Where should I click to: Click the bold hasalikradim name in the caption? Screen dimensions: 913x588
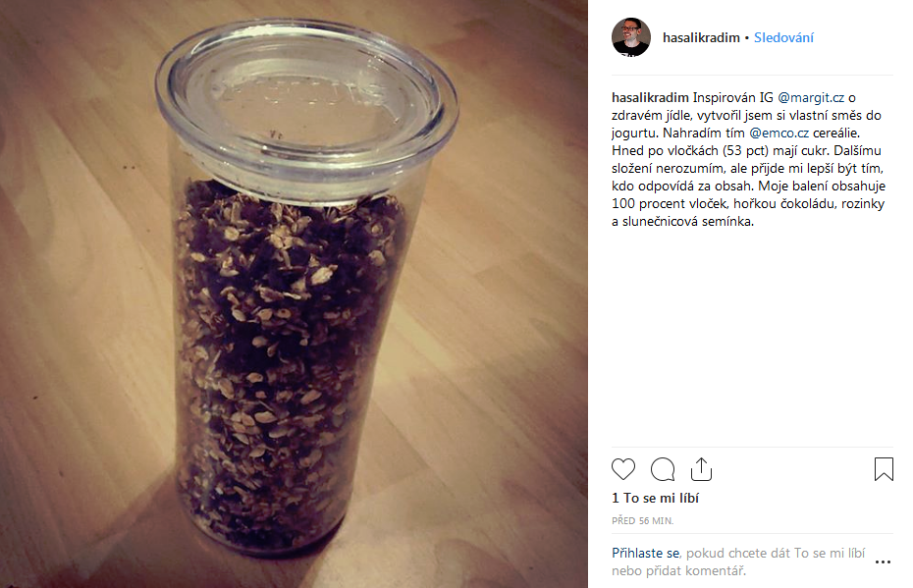tap(650, 97)
